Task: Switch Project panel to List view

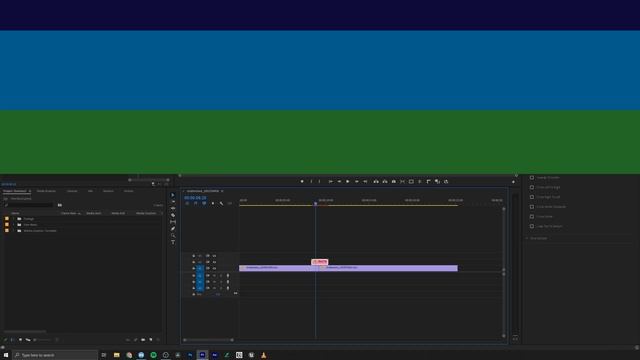Action: tap(12, 340)
